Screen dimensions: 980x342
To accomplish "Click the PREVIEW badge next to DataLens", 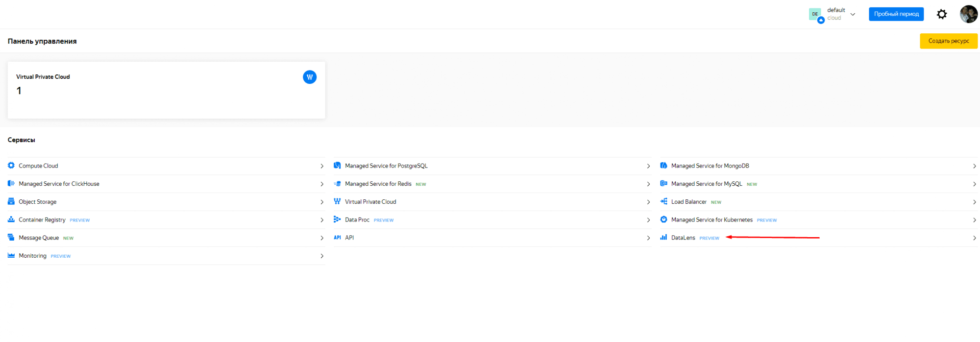I will 709,238.
